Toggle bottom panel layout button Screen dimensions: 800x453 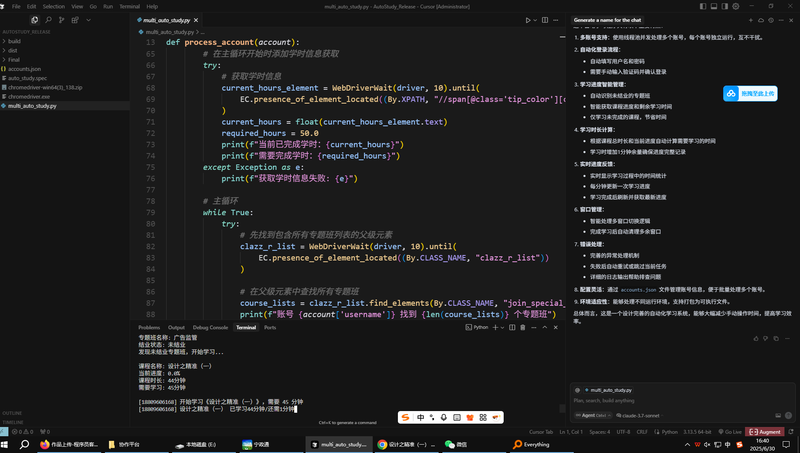coord(714,6)
